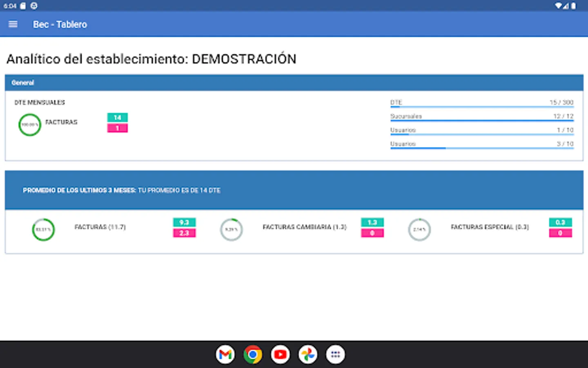Select the DTE MENSUALES label
Screen dimensions: 588x368
(x=40, y=102)
